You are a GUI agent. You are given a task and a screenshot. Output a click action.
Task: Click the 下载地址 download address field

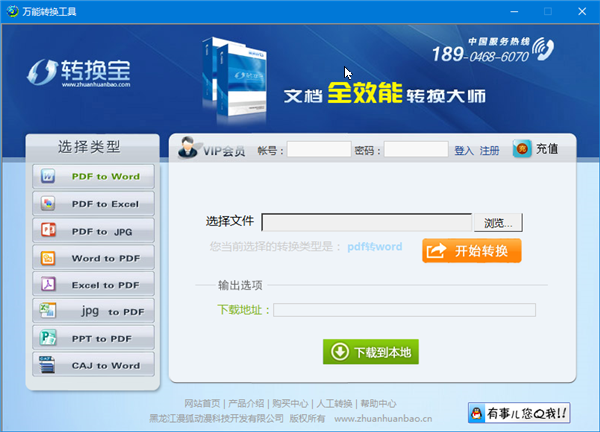[404, 310]
